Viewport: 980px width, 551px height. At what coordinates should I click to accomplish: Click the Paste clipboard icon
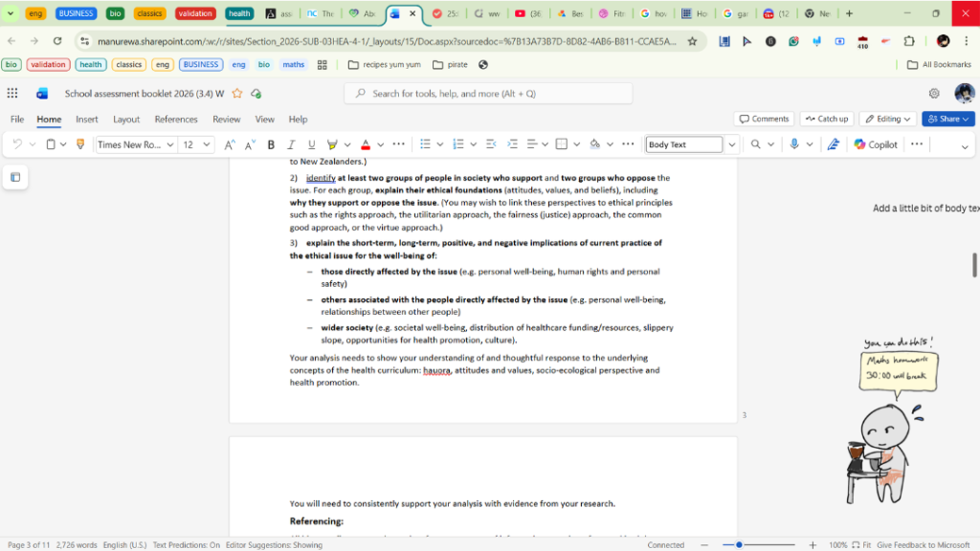click(x=51, y=144)
